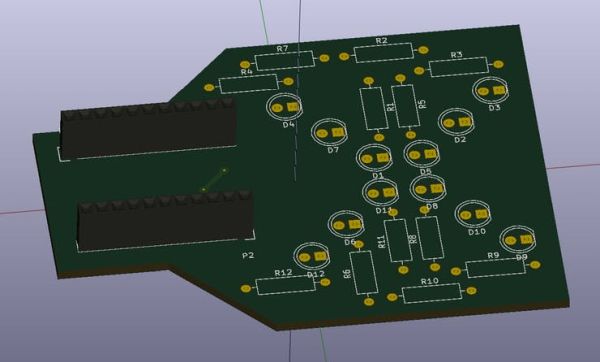This screenshot has width=600, height=362.
Task: Click the D9 LED footprint
Action: 518,240
